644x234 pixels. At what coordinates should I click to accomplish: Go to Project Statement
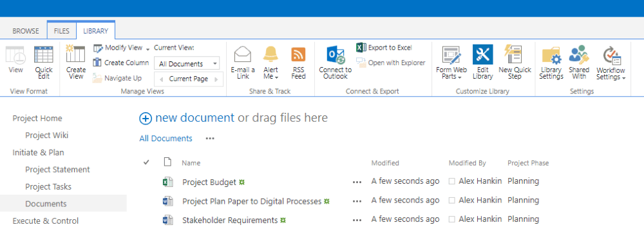point(57,170)
